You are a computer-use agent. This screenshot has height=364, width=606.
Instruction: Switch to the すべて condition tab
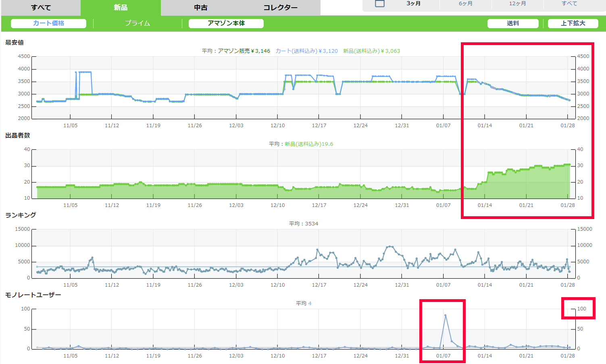(41, 8)
